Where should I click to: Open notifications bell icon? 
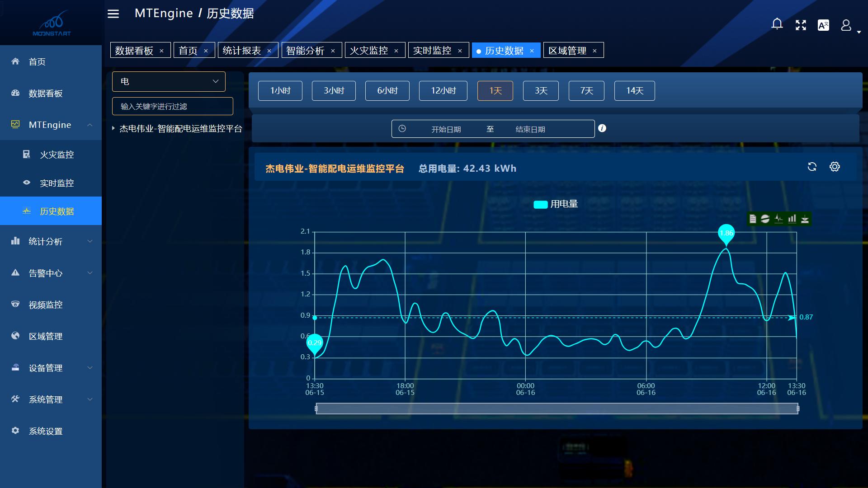tap(777, 24)
